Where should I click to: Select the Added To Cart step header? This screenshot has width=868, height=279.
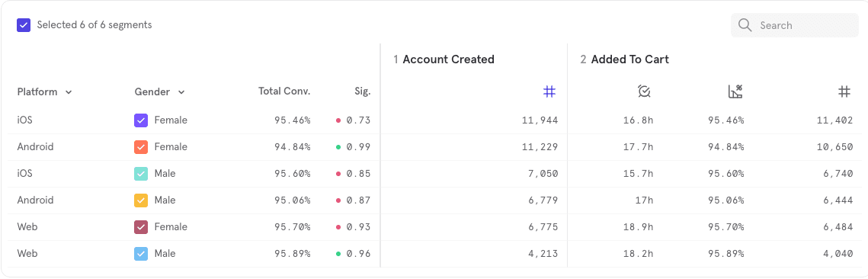(624, 59)
